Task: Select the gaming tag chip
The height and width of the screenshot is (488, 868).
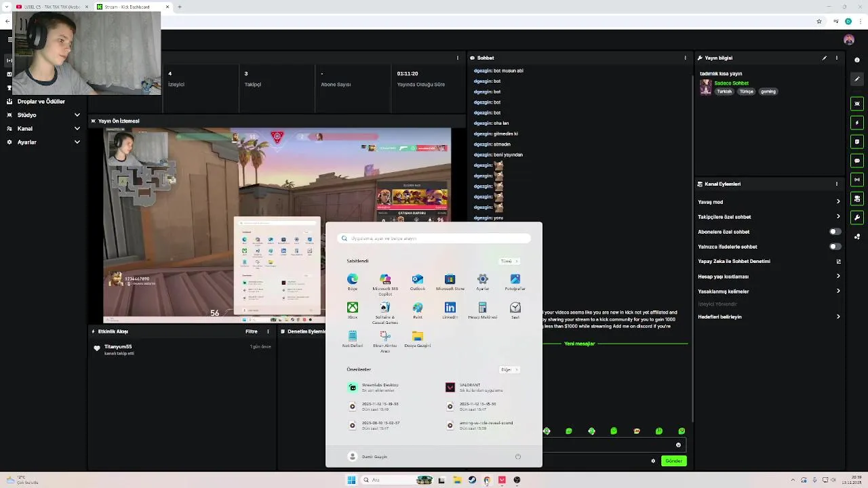Action: tap(768, 91)
